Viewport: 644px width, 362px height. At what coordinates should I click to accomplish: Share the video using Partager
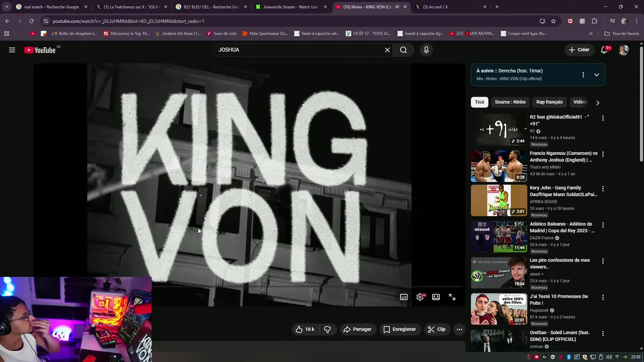coord(357,329)
